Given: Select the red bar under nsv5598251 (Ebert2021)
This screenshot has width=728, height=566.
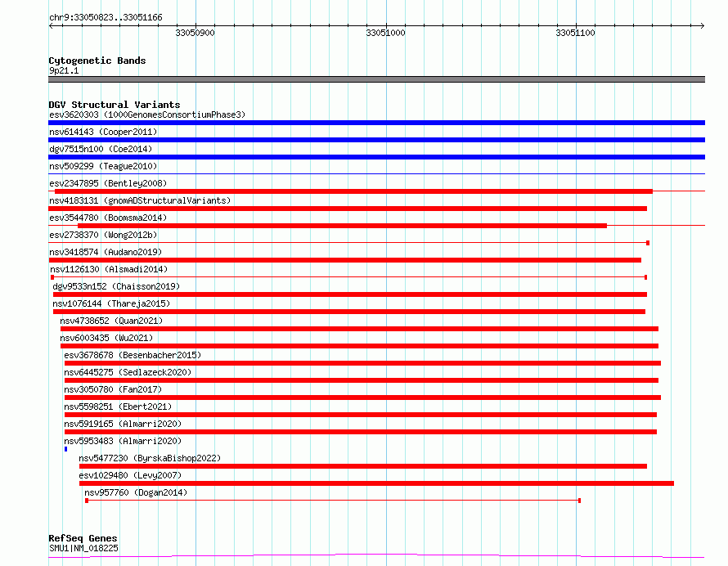Looking at the screenshot, I should (361, 415).
